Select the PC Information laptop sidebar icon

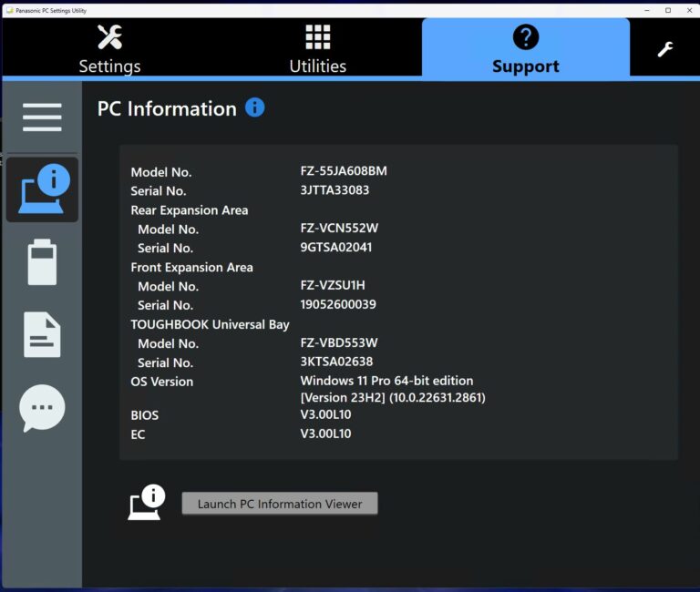[42, 189]
